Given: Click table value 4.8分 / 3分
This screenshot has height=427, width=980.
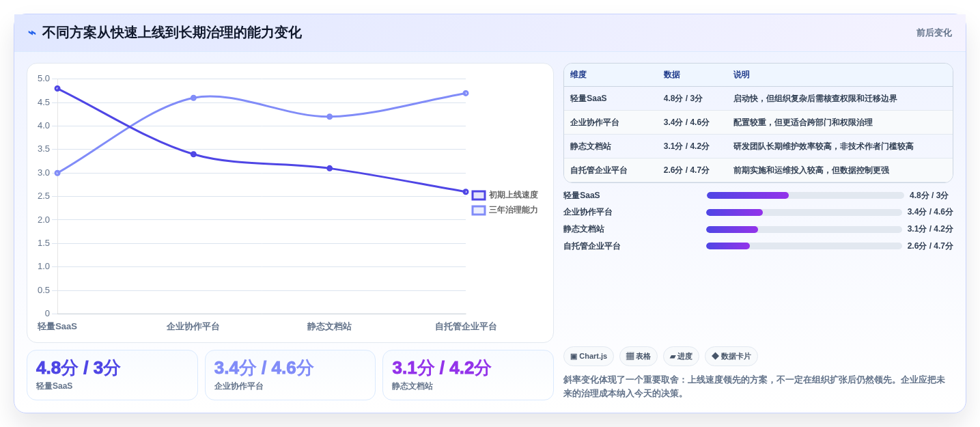Looking at the screenshot, I should (683, 98).
